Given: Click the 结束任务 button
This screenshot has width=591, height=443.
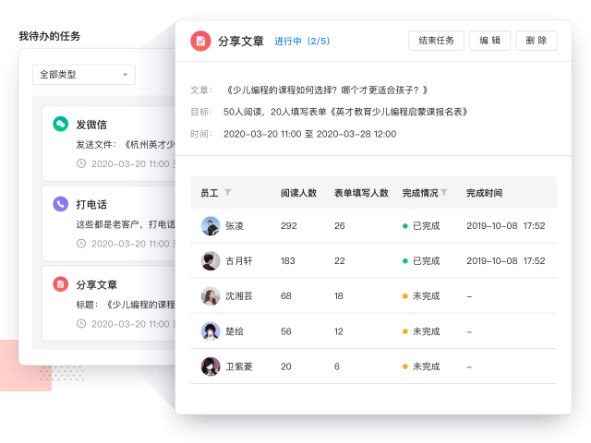Looking at the screenshot, I should click(436, 40).
